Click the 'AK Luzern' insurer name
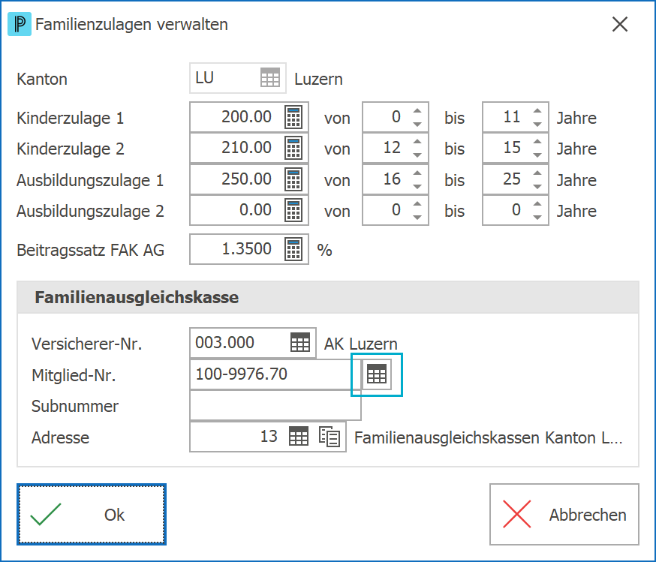The image size is (656, 562). pos(361,344)
